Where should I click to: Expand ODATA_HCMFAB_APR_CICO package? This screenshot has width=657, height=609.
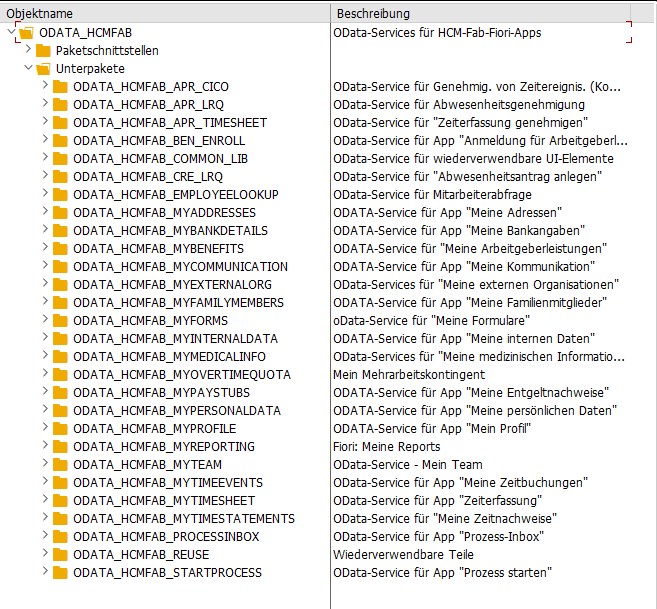click(45, 86)
